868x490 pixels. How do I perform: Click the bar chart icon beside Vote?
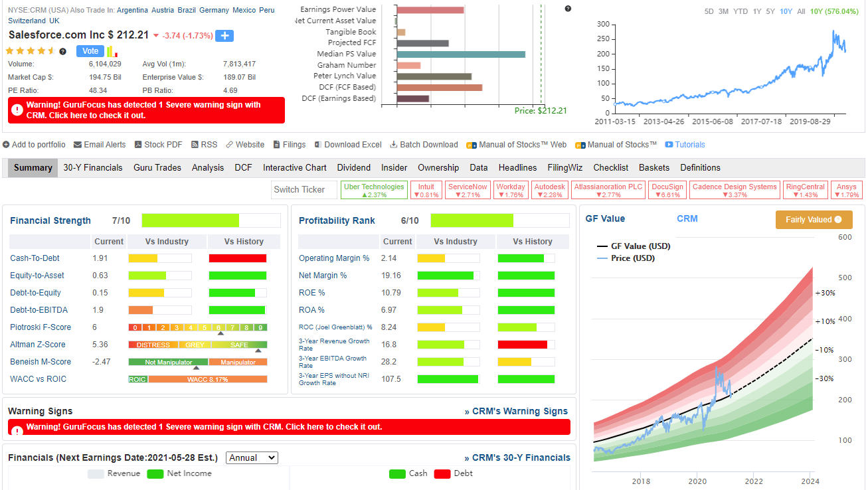tap(112, 51)
